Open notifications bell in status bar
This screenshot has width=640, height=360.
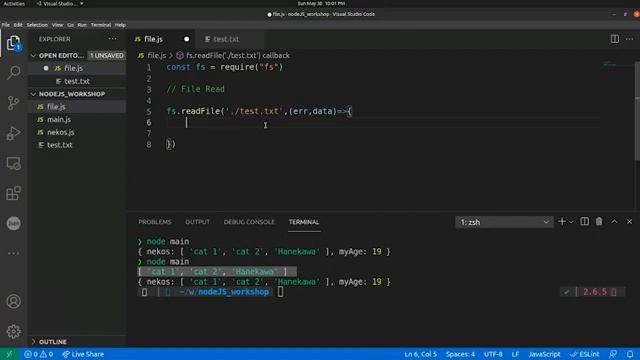[x=630, y=354]
